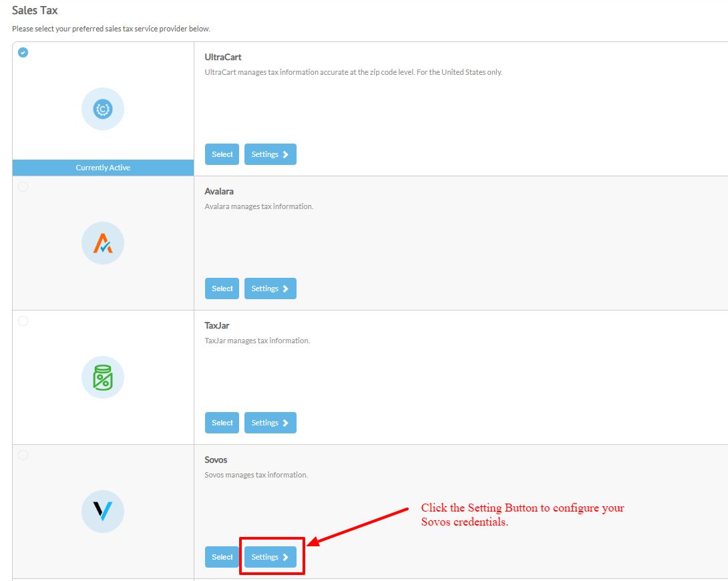Open UltraCart Settings
This screenshot has height=581, width=728.
tap(270, 154)
